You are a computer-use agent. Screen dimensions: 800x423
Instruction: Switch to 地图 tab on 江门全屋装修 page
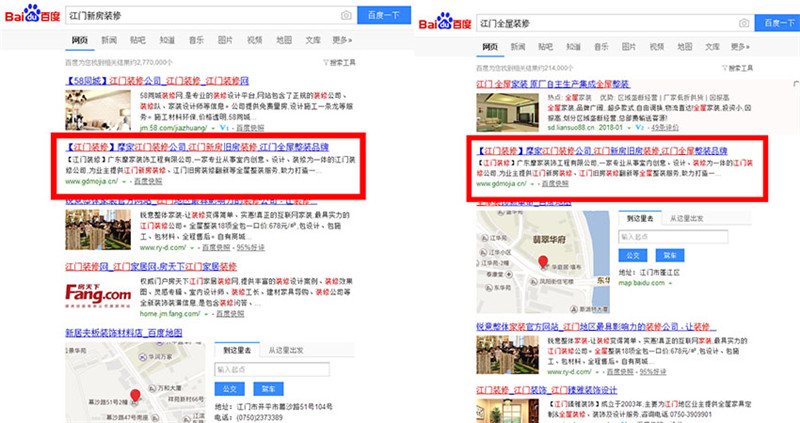tap(684, 46)
